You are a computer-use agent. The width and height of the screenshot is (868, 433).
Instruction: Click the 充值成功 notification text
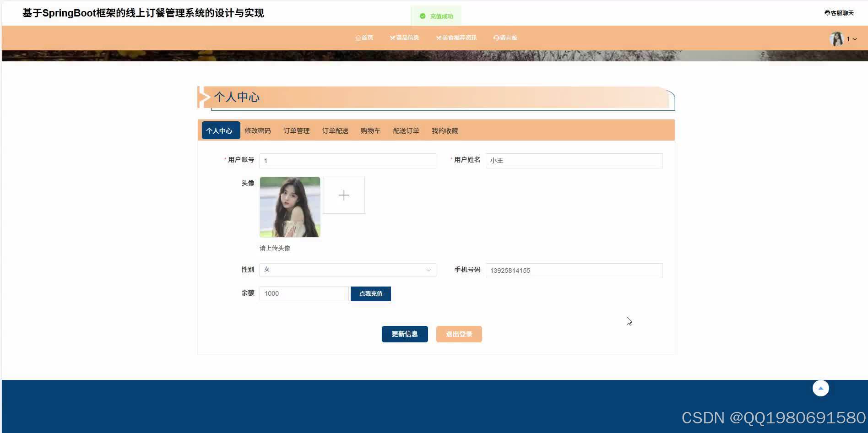pos(442,16)
